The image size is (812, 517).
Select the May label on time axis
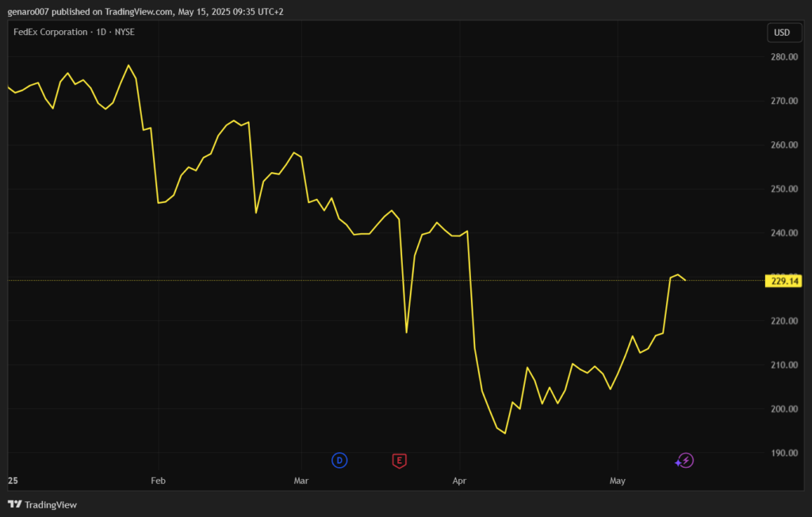click(x=618, y=481)
